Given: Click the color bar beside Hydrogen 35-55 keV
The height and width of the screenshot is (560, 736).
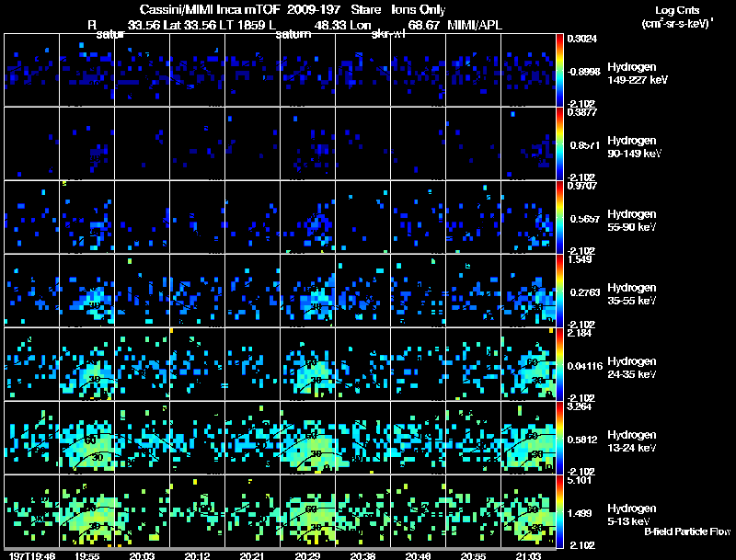Looking at the screenshot, I should 559,291.
